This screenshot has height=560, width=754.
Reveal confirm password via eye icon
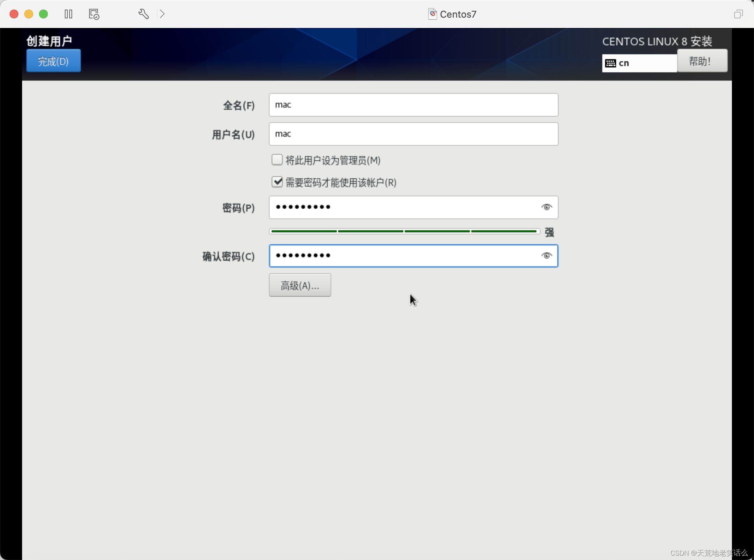coord(546,256)
